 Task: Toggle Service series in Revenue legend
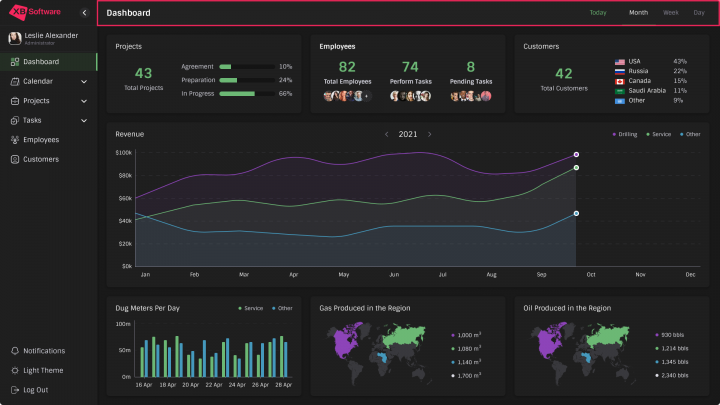point(659,134)
